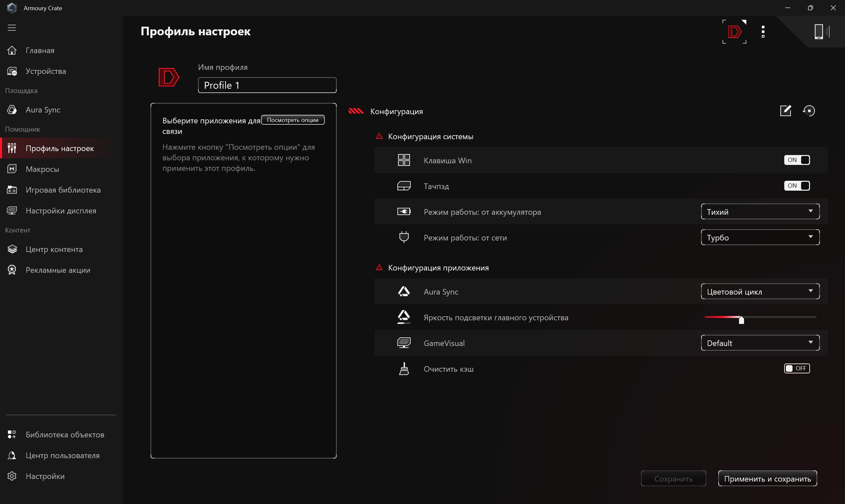Open Игровая библиотека page
Screen dimensions: 845x504
[61, 190]
